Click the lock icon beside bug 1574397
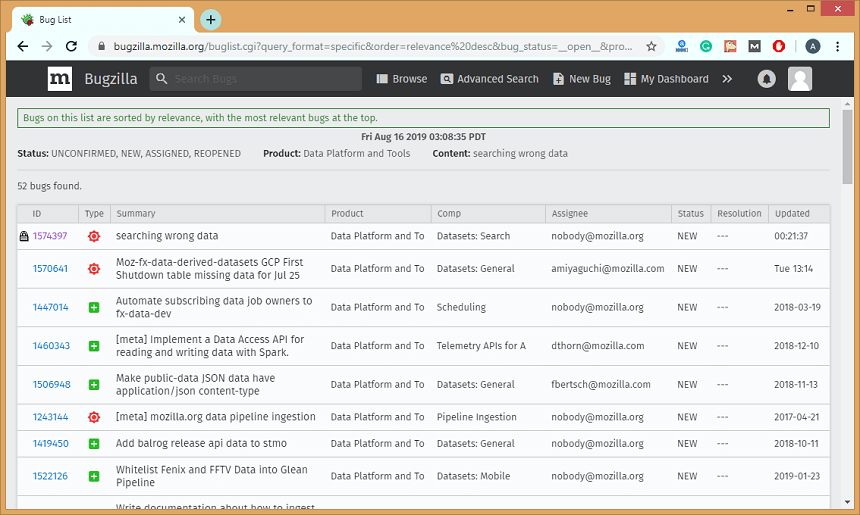The height and width of the screenshot is (515, 860). click(24, 236)
